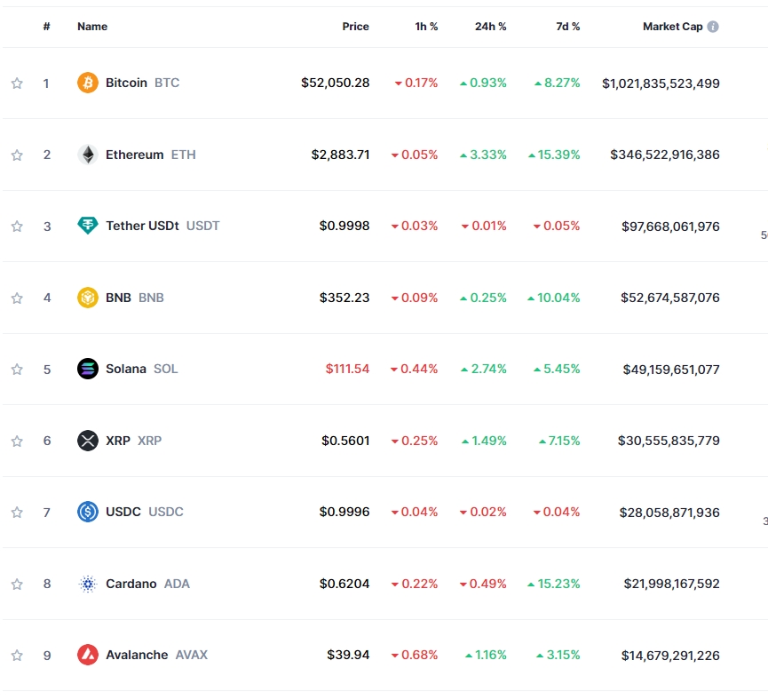Click the # rank column header
The height and width of the screenshot is (700, 768).
[46, 27]
